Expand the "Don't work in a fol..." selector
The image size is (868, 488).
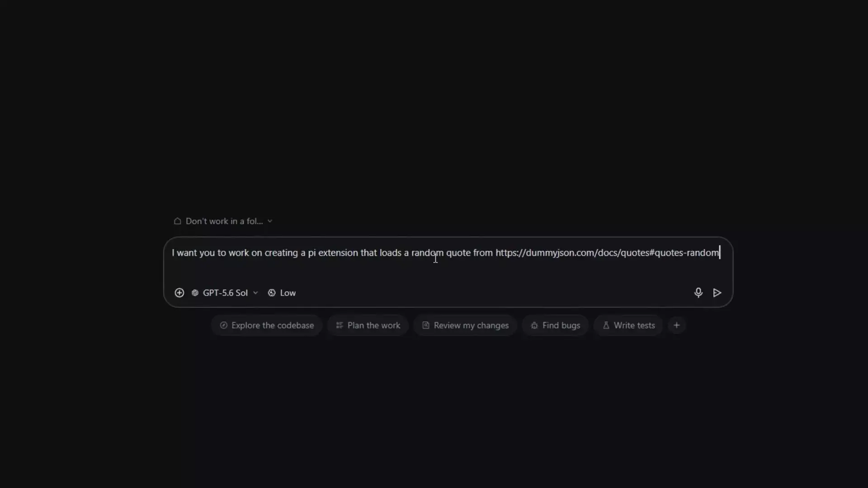(223, 221)
